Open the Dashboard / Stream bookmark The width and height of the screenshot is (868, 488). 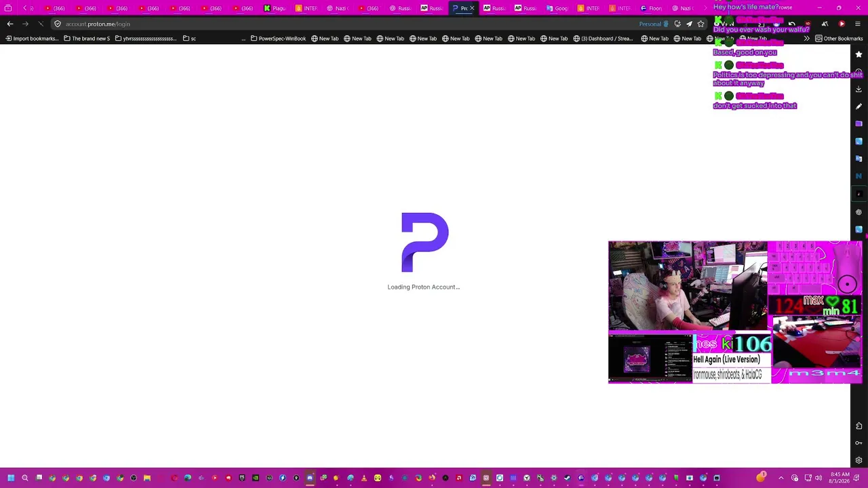coord(603,39)
